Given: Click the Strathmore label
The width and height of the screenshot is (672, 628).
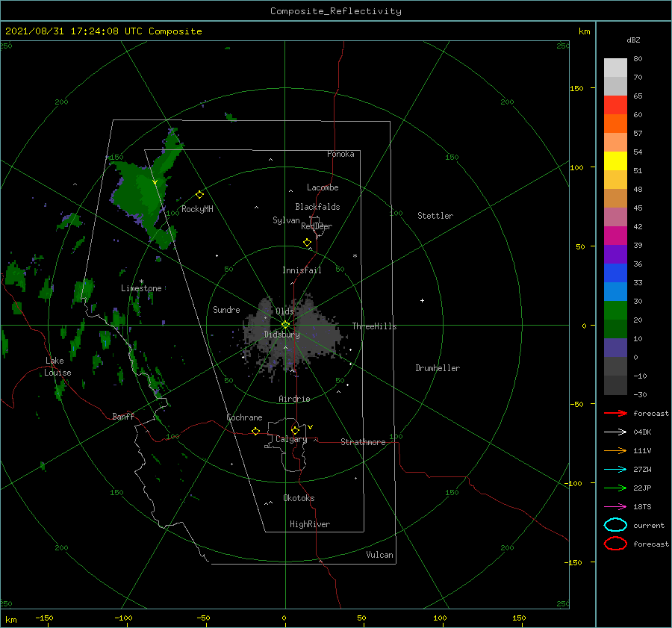Looking at the screenshot, I should (x=363, y=442).
